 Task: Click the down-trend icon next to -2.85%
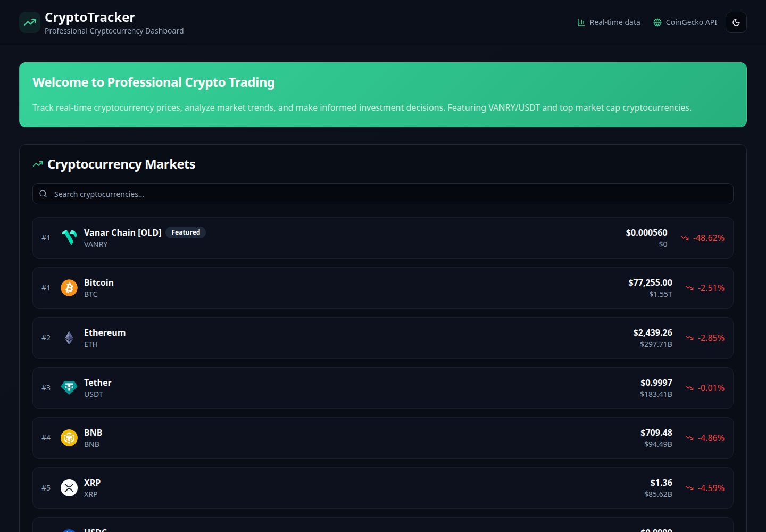pos(689,338)
